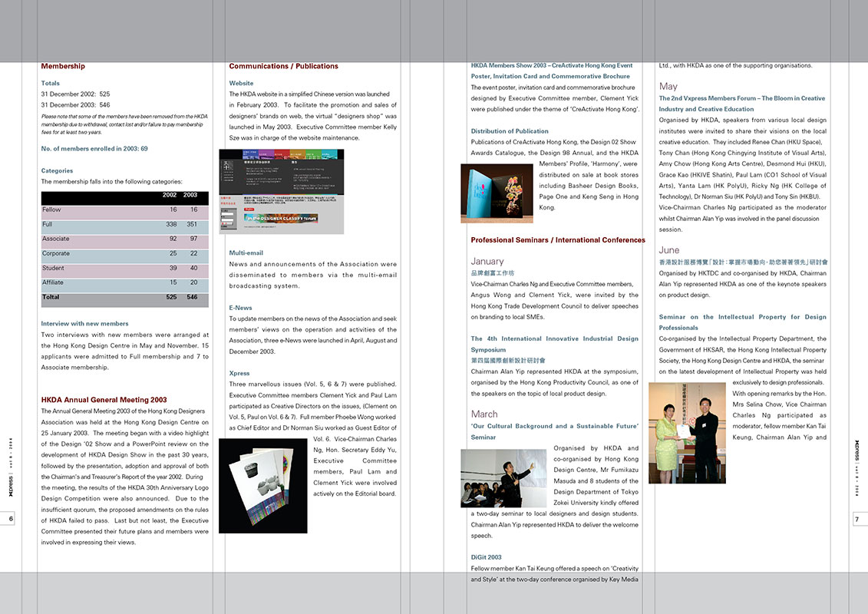
Task: Click "The 4th International Innovative Industrial Design Symposium"
Action: [555, 345]
